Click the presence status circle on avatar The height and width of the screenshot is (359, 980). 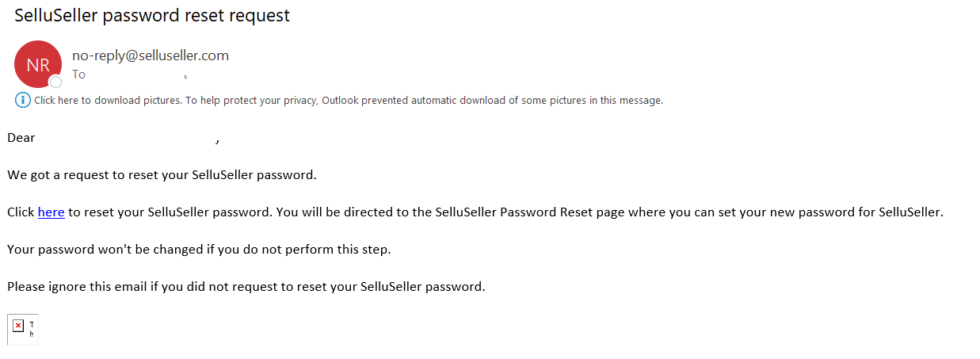(x=55, y=82)
